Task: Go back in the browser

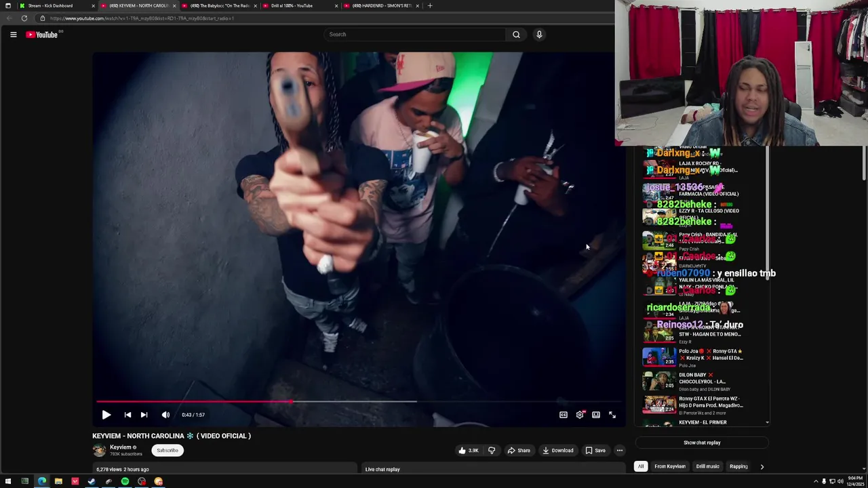Action: click(9, 18)
